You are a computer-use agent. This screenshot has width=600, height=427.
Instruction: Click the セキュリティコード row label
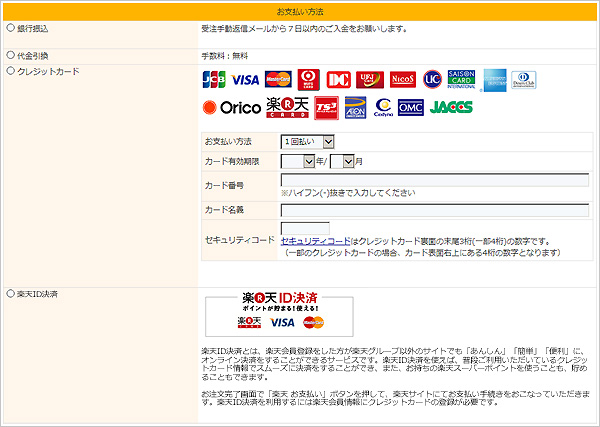(240, 240)
